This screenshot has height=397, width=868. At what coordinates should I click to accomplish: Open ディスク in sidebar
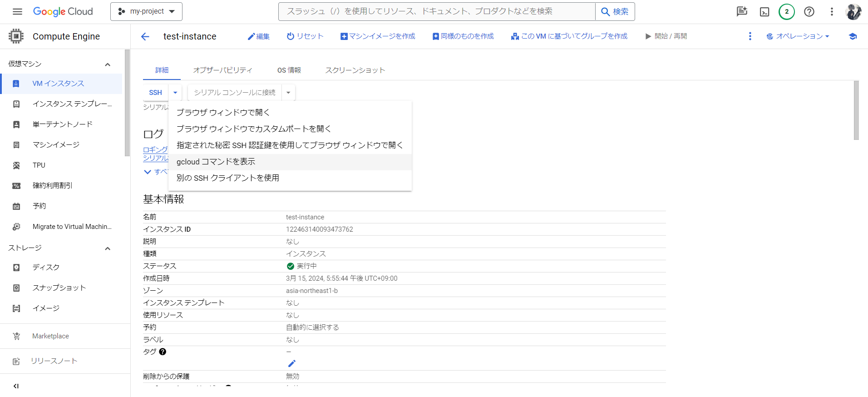coord(61,268)
